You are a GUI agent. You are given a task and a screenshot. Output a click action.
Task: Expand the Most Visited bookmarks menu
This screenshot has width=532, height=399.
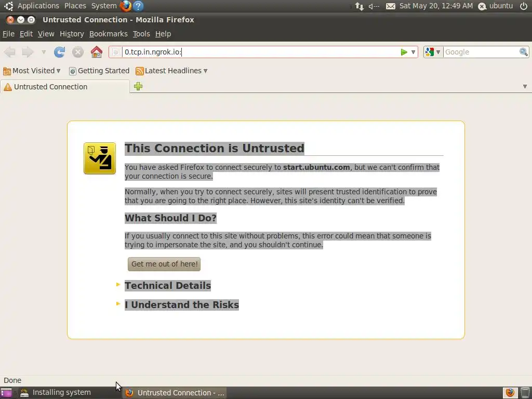(32, 71)
